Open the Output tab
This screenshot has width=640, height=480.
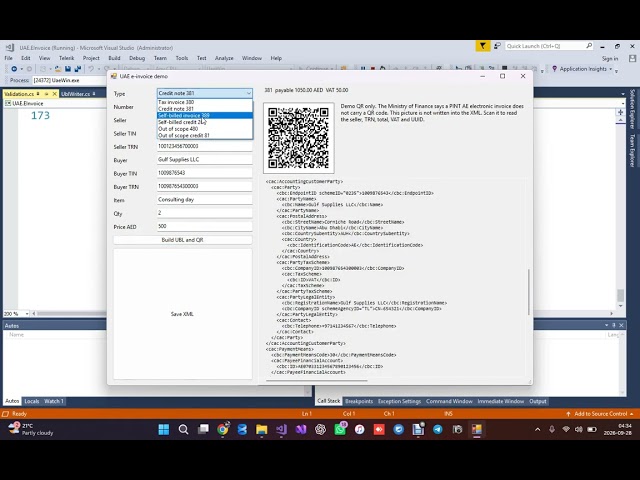coord(538,401)
